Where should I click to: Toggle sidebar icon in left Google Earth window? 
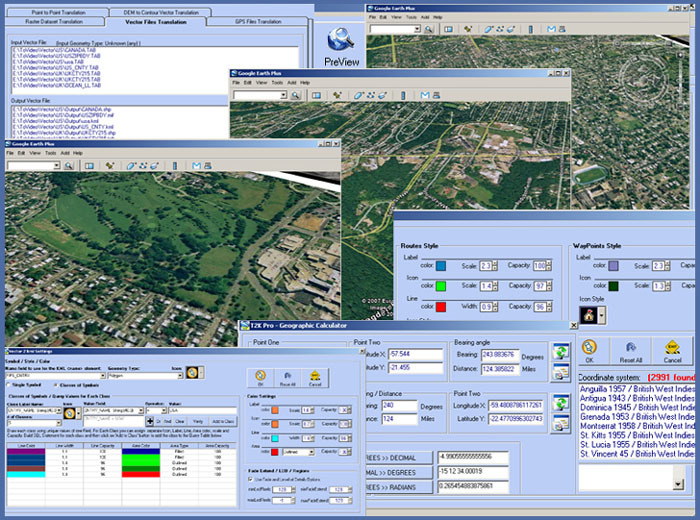(x=89, y=166)
